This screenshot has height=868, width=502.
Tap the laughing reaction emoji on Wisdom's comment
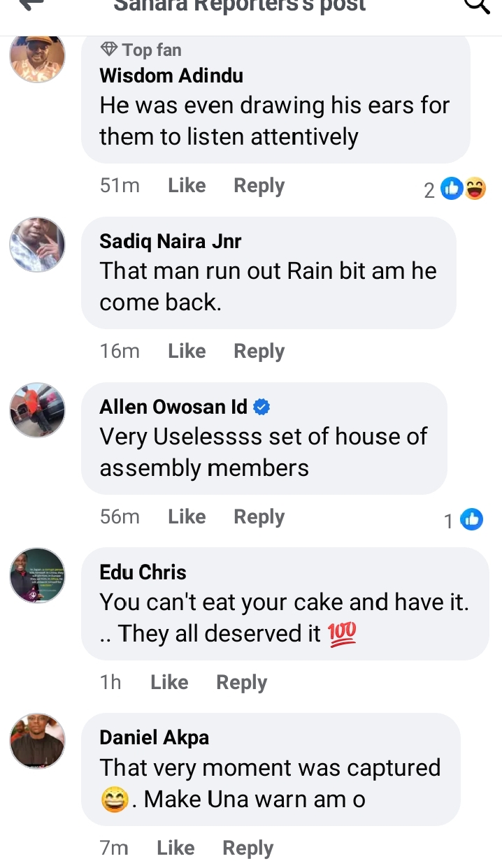(475, 189)
